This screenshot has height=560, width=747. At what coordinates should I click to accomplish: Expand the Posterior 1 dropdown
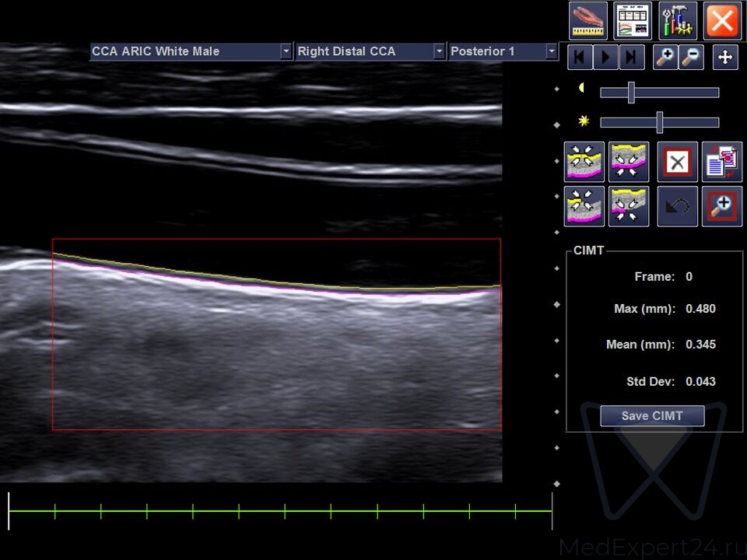552,51
